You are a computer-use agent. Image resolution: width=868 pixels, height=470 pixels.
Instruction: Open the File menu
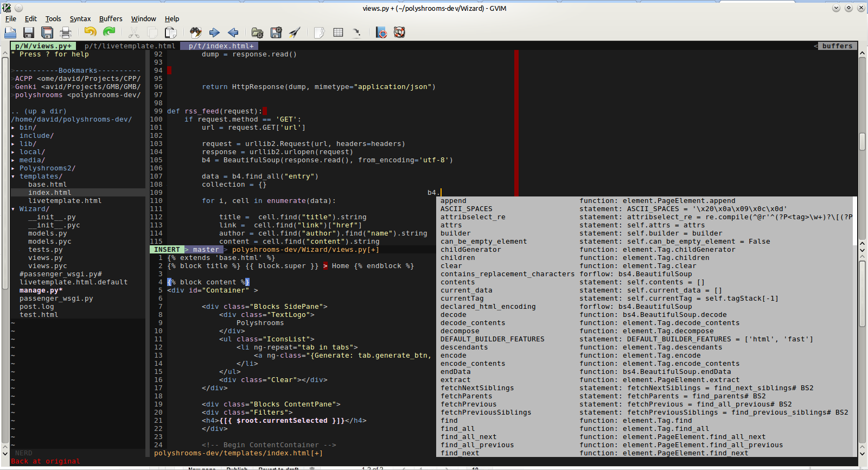[11, 18]
